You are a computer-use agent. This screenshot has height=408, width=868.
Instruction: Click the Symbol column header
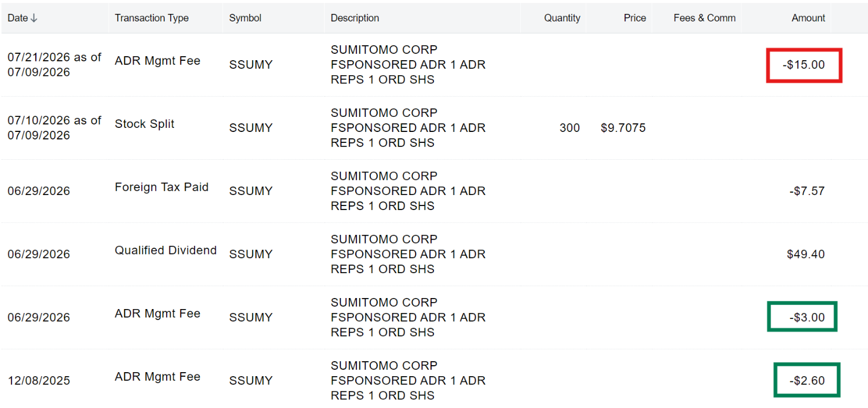tap(245, 18)
